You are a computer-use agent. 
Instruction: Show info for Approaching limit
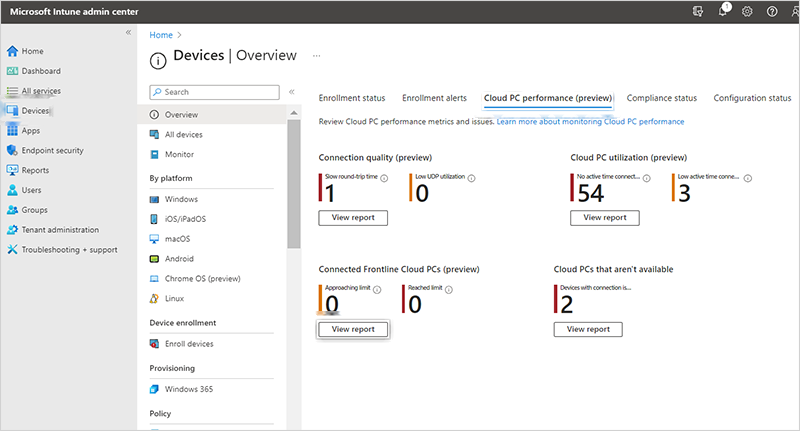(x=377, y=290)
